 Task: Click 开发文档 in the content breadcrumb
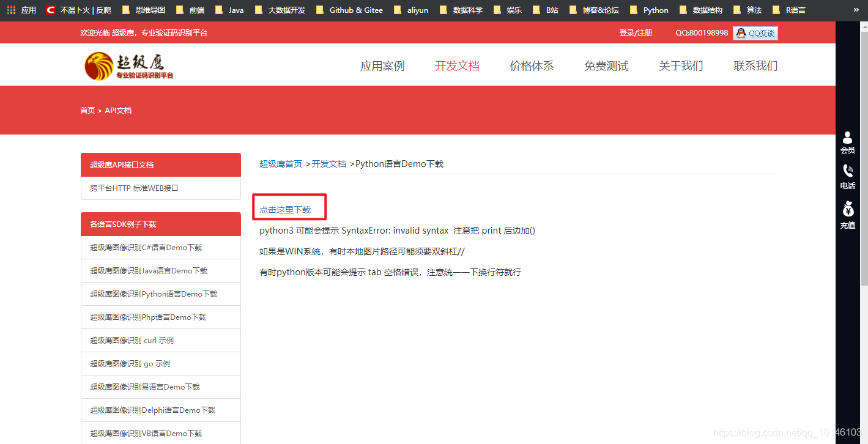(329, 164)
